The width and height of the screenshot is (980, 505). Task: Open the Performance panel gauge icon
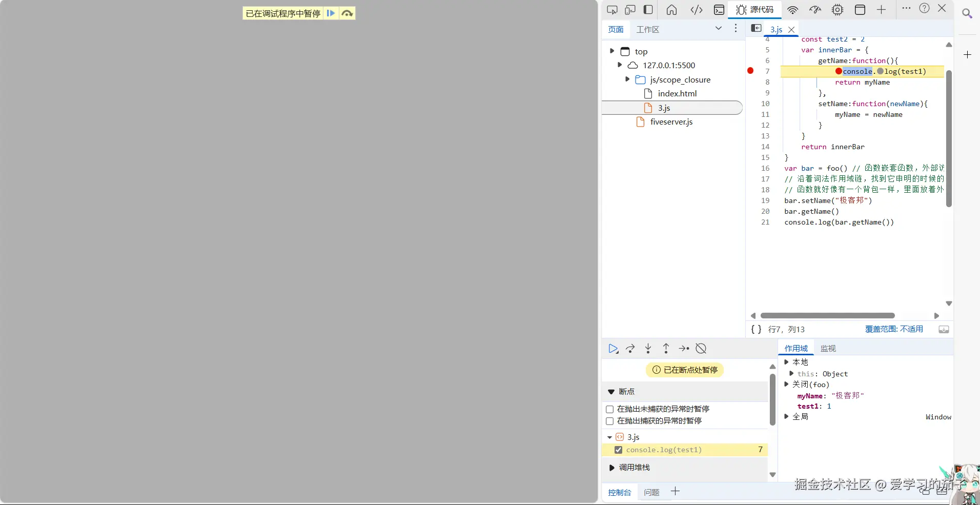815,10
